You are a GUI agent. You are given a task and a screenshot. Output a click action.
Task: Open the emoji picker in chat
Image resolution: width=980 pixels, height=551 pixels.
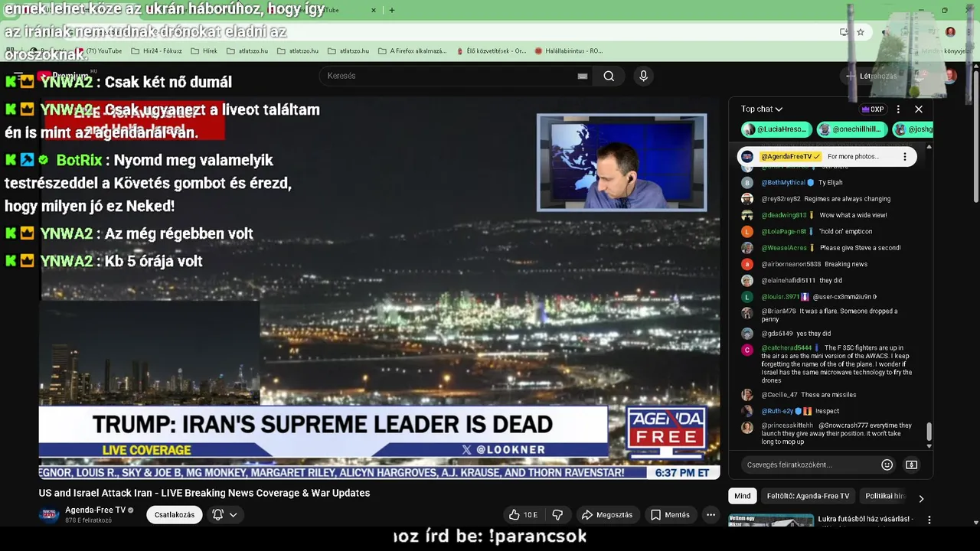(887, 465)
